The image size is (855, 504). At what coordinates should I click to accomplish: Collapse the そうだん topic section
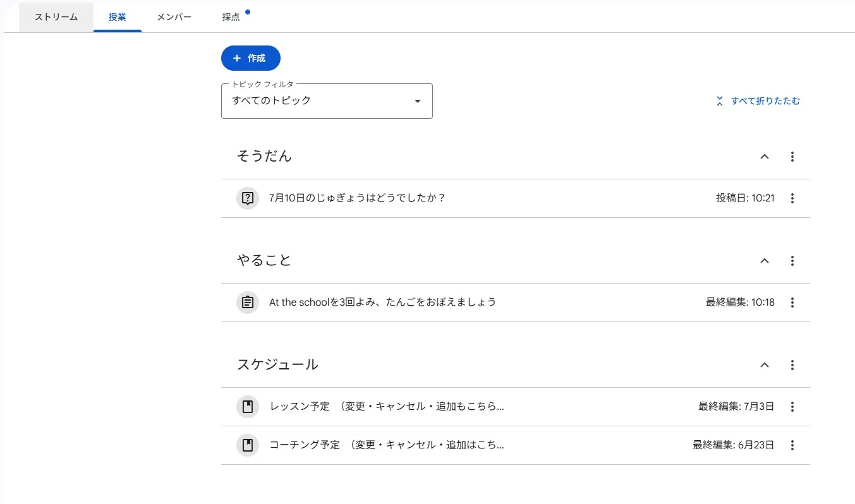pyautogui.click(x=765, y=157)
